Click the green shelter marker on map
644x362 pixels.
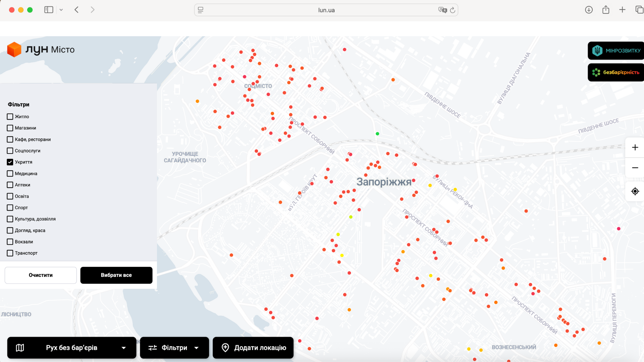click(377, 134)
